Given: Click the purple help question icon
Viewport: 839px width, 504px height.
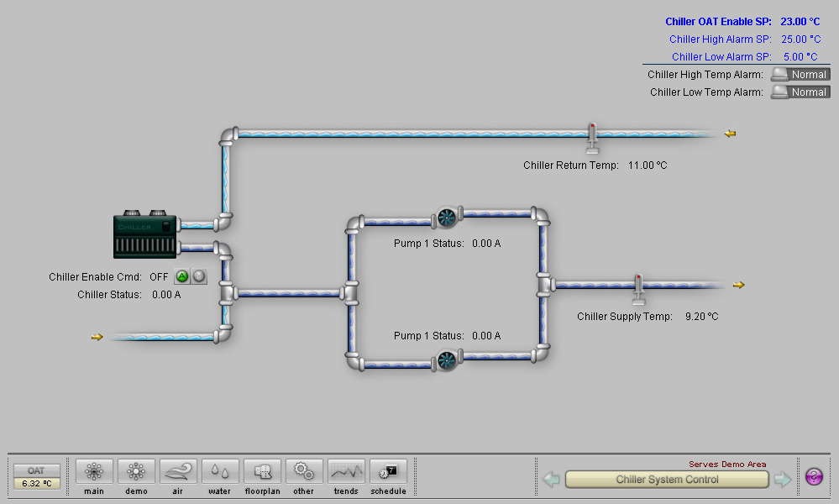Looking at the screenshot, I should coord(814,477).
